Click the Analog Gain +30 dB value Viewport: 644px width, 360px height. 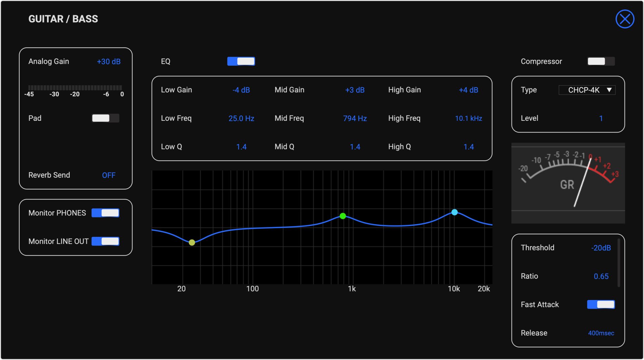(109, 62)
